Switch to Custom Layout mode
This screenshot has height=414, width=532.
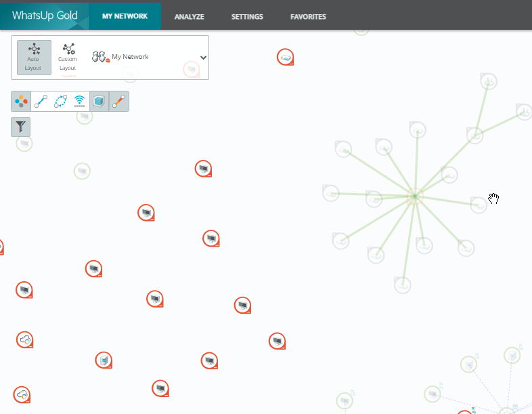coord(68,57)
